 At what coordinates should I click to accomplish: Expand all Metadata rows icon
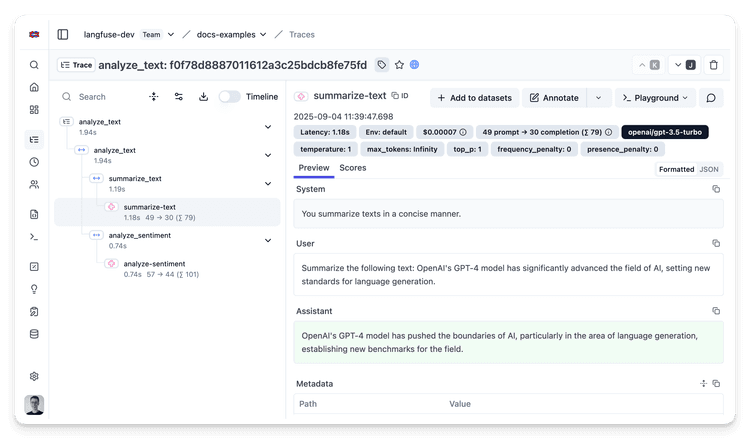pyautogui.click(x=703, y=384)
